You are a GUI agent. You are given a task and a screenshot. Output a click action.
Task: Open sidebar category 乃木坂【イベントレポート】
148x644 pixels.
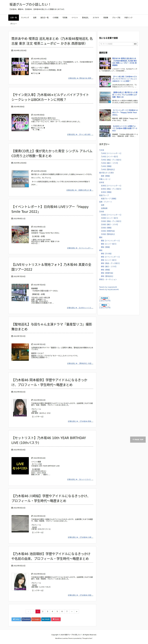click(x=111, y=153)
